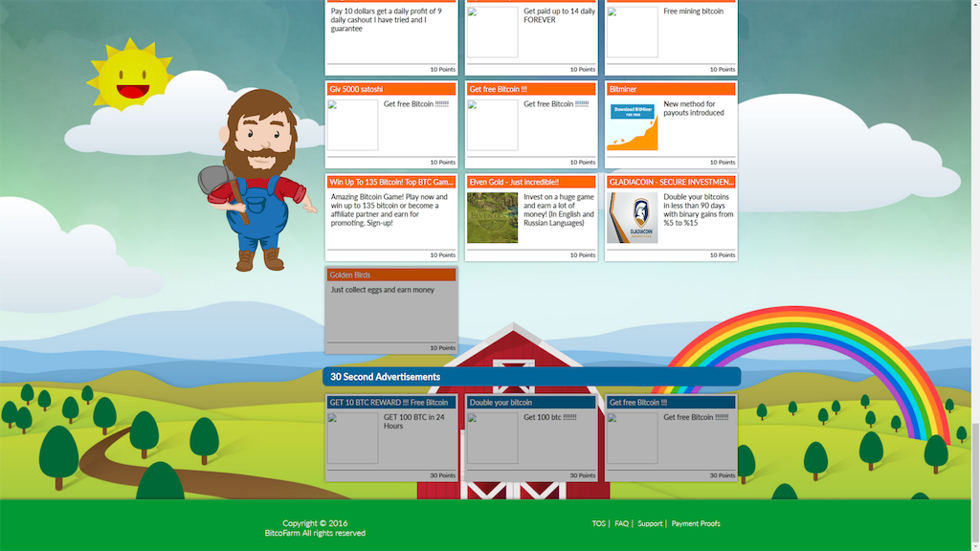Click '30 Points' on Double your bitcoin card
Viewport: 980px width, 551px height.
pyautogui.click(x=583, y=475)
